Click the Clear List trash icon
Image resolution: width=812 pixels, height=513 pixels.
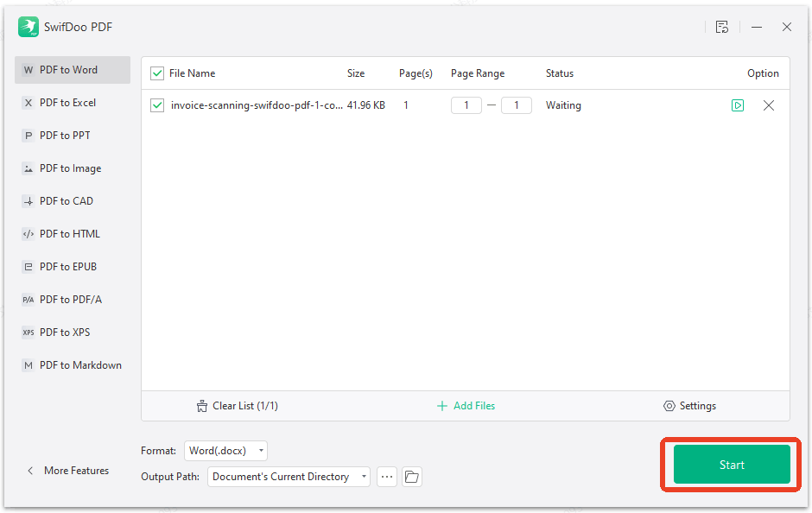pos(204,405)
